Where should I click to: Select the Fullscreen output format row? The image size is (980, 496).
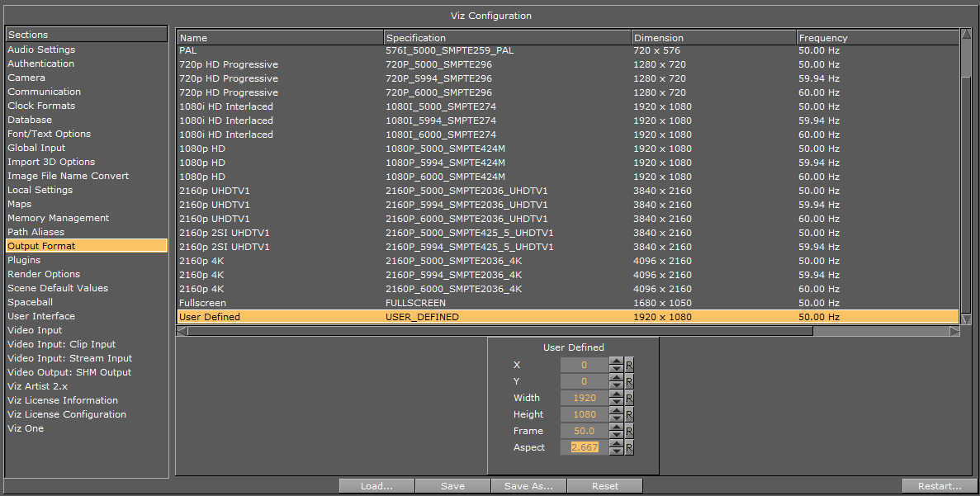[568, 303]
